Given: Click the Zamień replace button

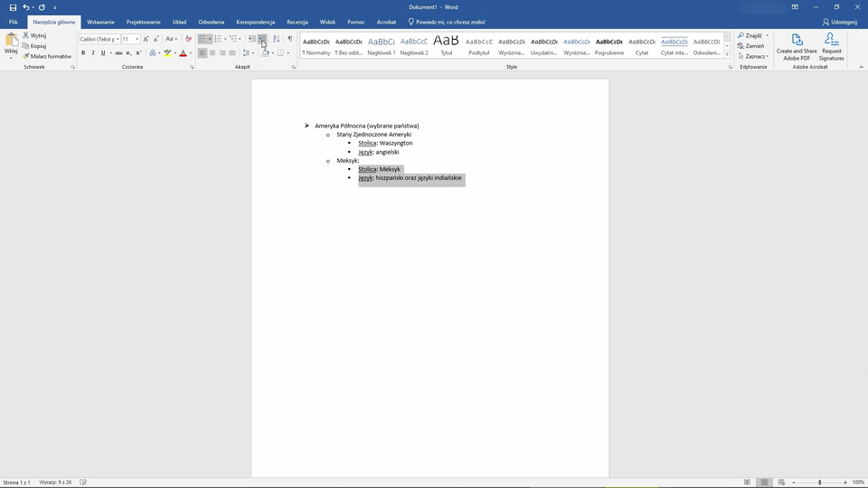Looking at the screenshot, I should (753, 46).
